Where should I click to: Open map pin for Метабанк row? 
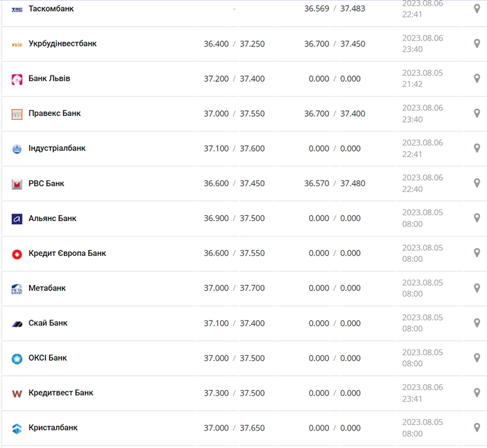pyautogui.click(x=477, y=288)
